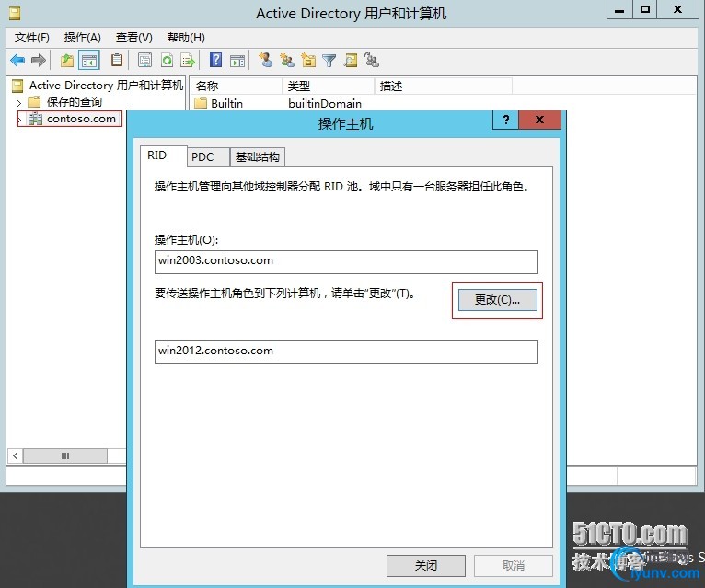Screen dimensions: 705x588
Task: Sort by the 名称 column header
Action: coord(237,86)
